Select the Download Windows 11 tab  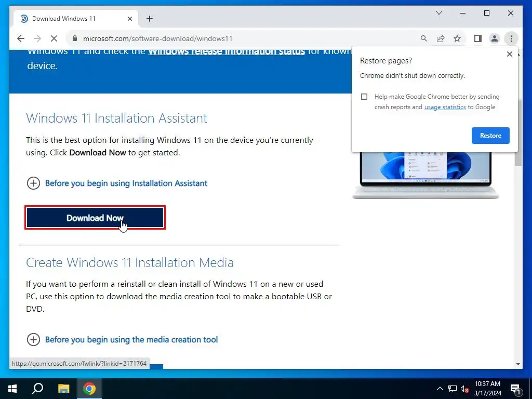(x=76, y=19)
